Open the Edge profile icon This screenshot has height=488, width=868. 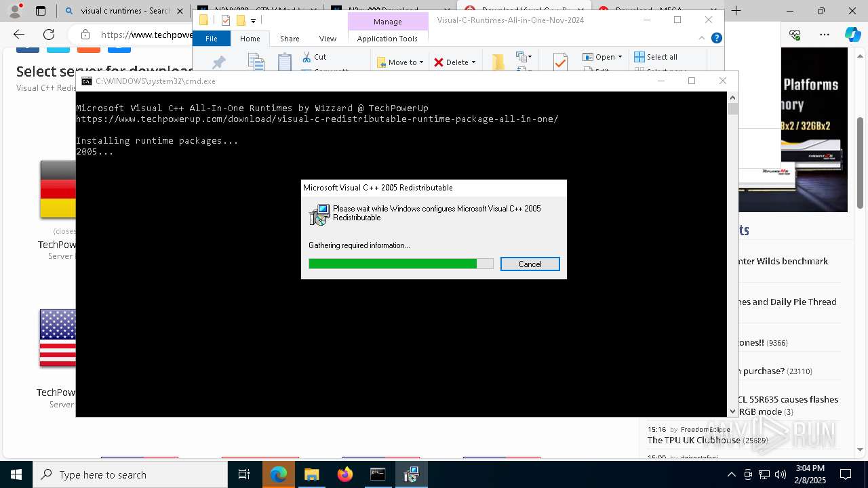coord(15,11)
